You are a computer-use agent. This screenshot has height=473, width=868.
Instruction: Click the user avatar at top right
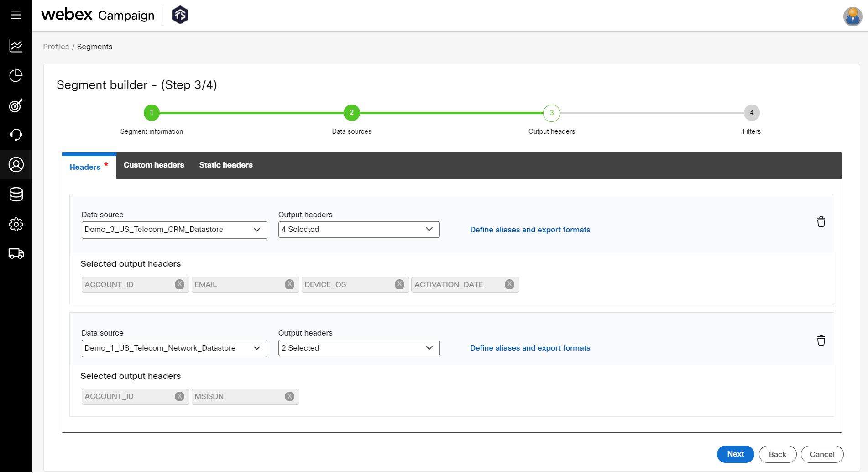coord(852,16)
